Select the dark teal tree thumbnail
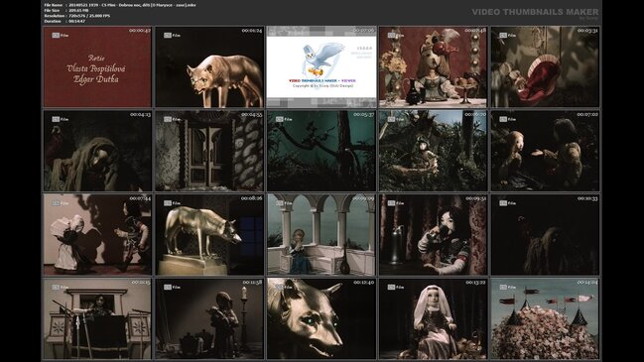Image resolution: width=644 pixels, height=362 pixels. coord(322,151)
